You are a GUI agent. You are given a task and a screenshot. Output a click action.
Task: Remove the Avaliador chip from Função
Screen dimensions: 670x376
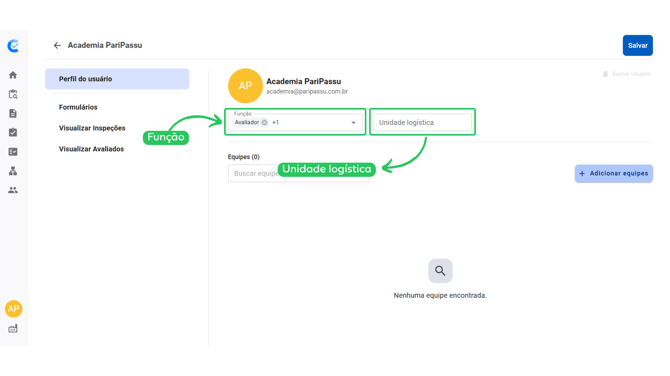point(264,122)
